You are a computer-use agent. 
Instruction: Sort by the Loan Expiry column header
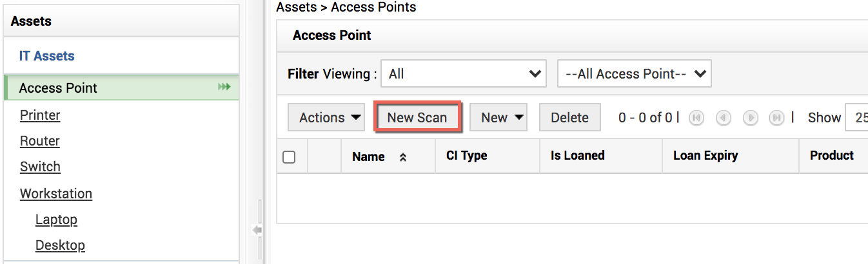click(x=705, y=156)
